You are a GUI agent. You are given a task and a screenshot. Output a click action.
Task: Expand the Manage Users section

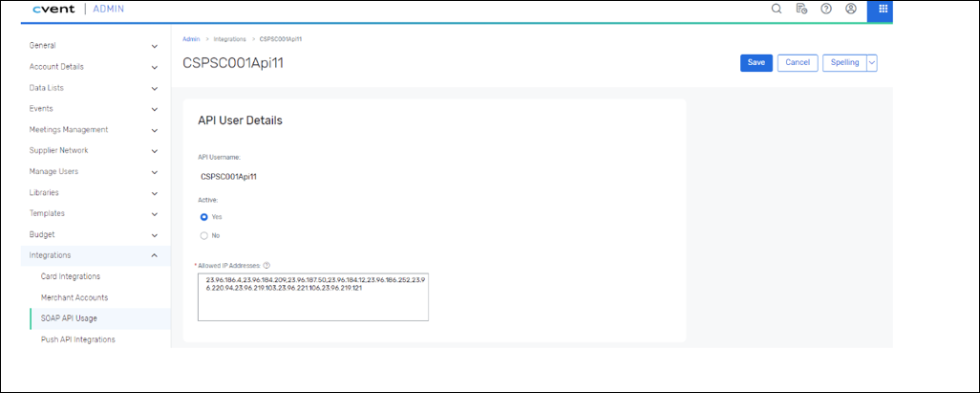154,172
